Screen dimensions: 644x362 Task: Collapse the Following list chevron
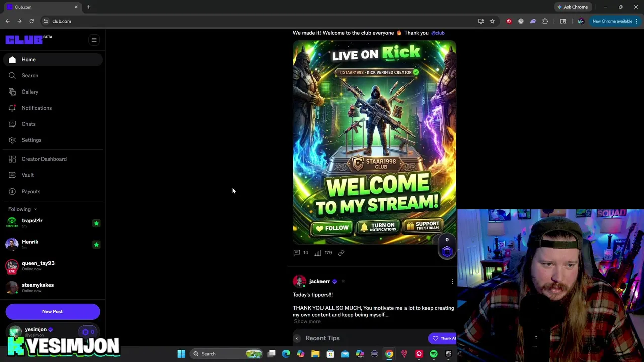pos(35,209)
